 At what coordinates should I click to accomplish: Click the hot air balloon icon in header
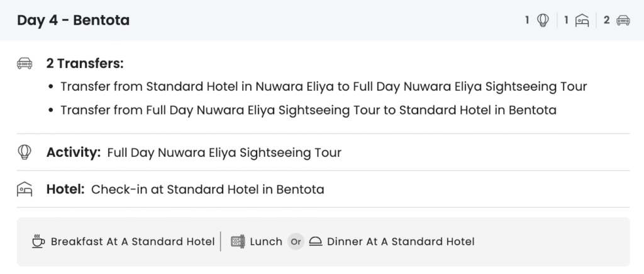pyautogui.click(x=543, y=20)
